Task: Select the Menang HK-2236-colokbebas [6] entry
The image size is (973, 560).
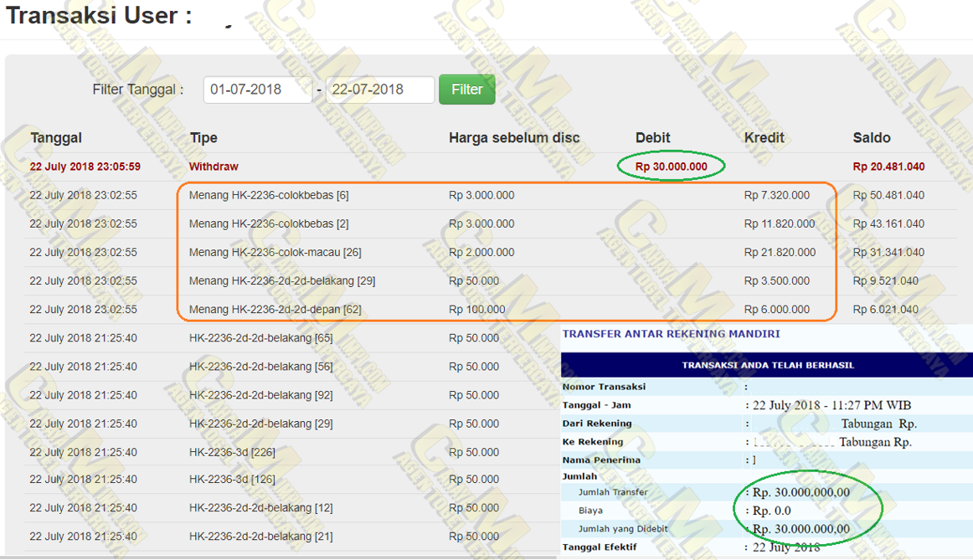Action: 269,196
